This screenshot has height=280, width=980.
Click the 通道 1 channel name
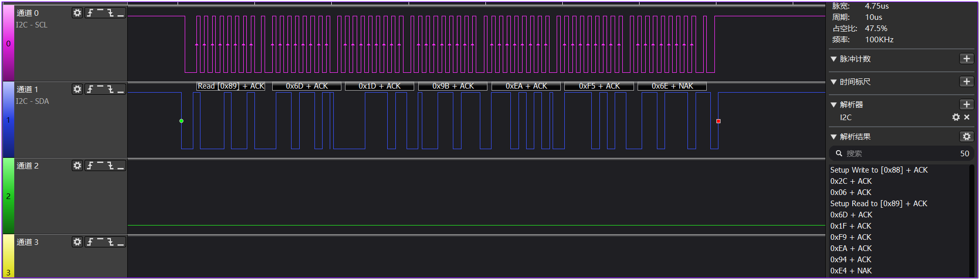[x=27, y=89]
